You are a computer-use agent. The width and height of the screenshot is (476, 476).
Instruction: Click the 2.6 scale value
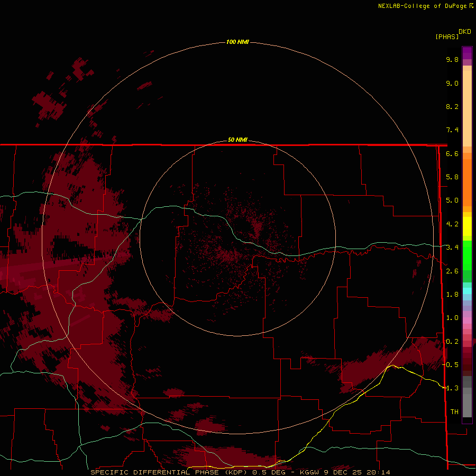click(x=452, y=271)
